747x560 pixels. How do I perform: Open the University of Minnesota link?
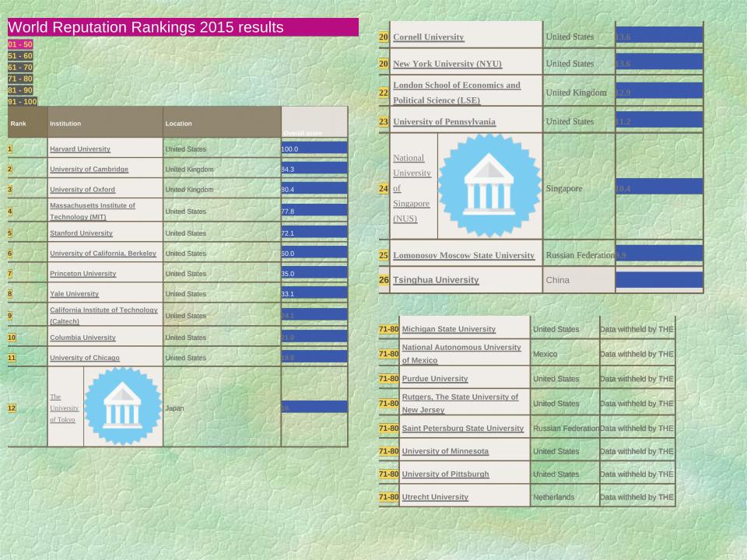445,451
